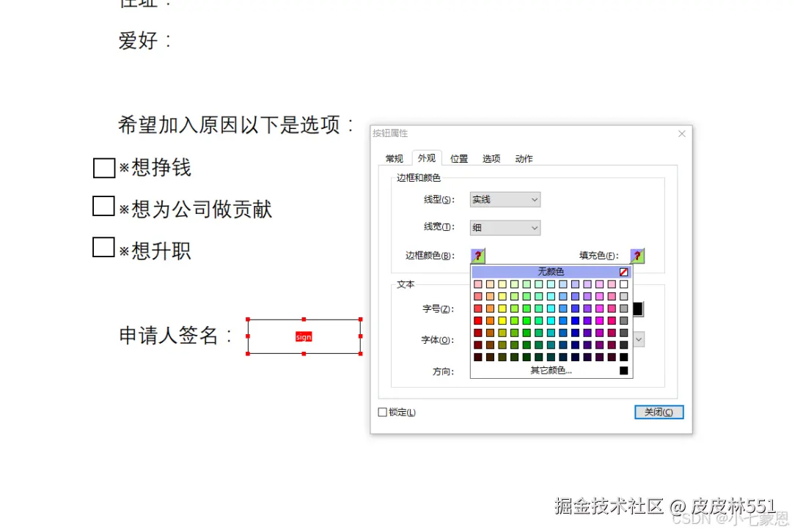The height and width of the screenshot is (532, 792).
Task: Open the 线型 dropdown showing 实线
Action: pyautogui.click(x=505, y=199)
